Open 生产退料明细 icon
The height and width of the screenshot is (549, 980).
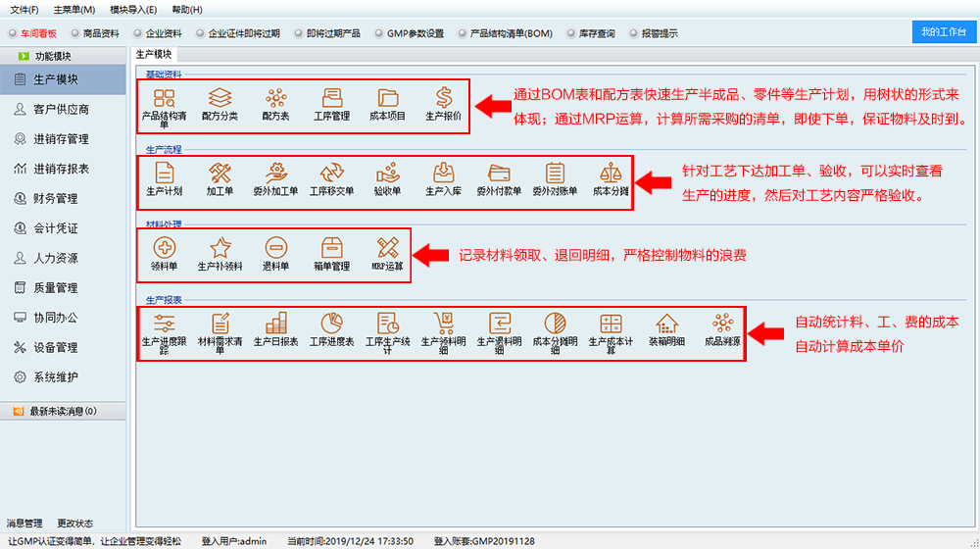point(500,324)
